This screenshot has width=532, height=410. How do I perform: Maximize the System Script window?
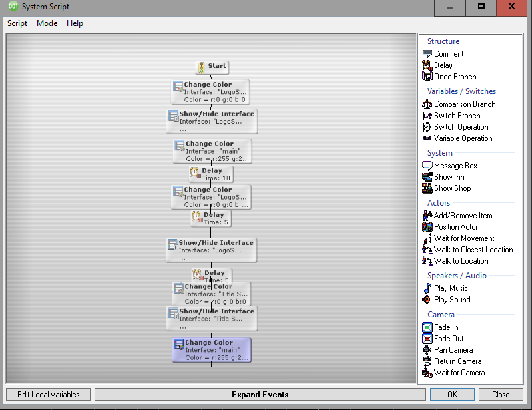(x=481, y=7)
